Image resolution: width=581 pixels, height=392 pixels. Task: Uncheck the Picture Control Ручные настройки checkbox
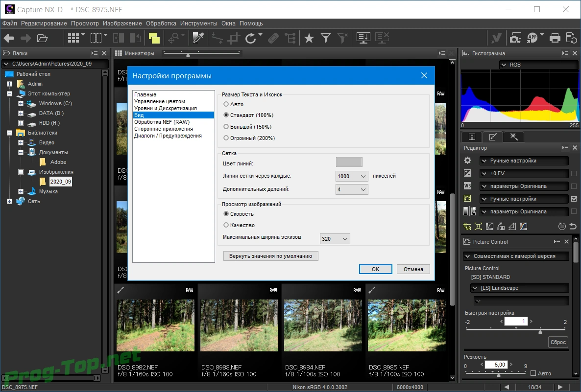point(574,199)
